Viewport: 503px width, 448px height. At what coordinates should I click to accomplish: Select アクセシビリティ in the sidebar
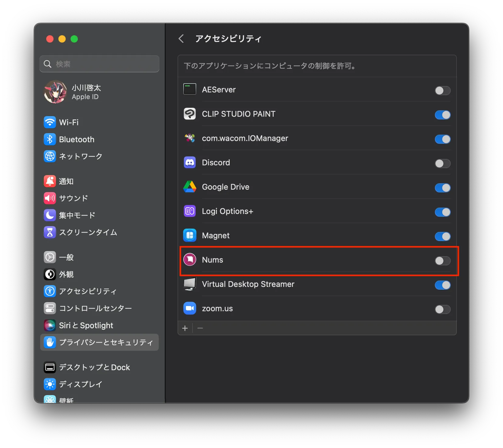pyautogui.click(x=88, y=291)
